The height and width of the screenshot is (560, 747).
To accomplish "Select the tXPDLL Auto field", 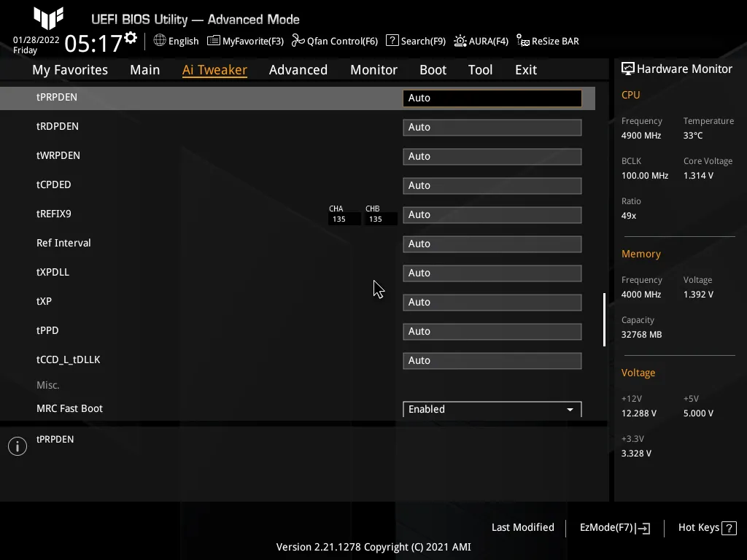I will [x=492, y=273].
